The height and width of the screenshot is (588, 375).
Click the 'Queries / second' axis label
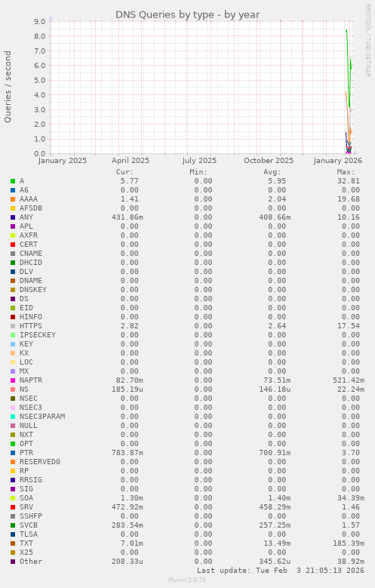pos(8,87)
